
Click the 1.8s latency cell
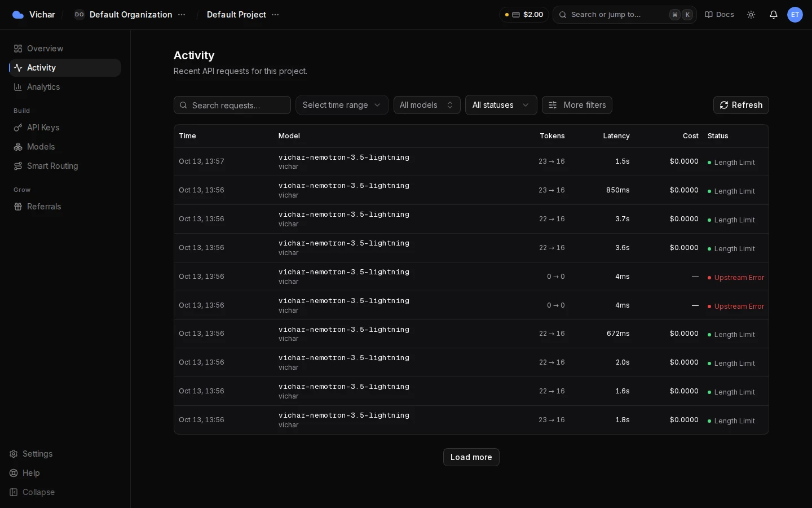pos(622,420)
